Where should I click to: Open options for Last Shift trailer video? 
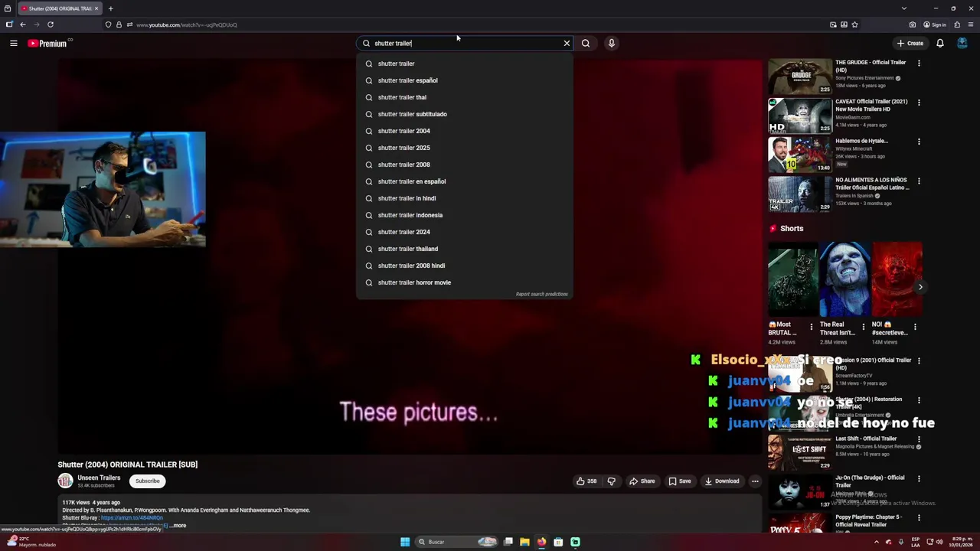919,439
